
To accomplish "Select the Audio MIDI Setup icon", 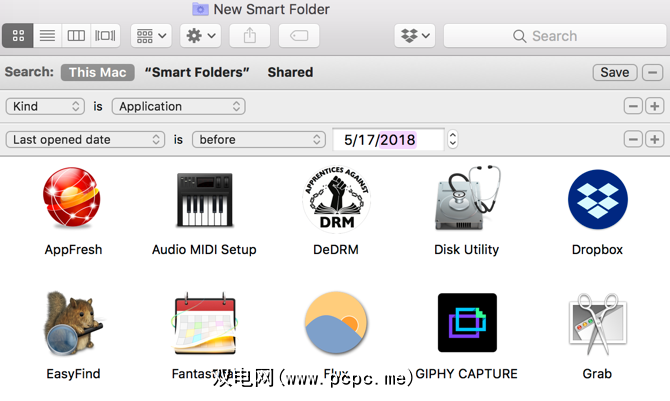I will tap(205, 200).
